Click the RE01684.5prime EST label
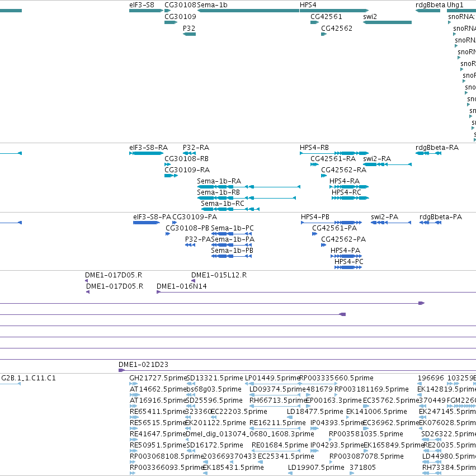 click(x=280, y=446)
